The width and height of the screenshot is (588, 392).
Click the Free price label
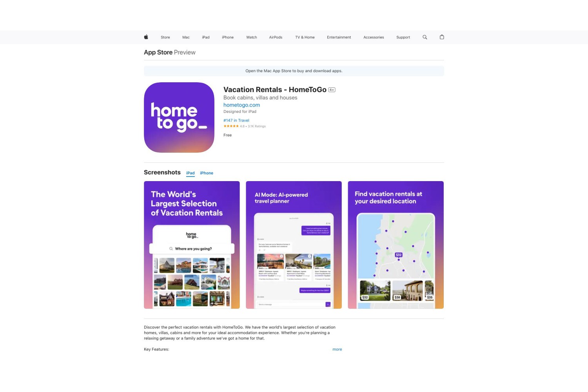[227, 135]
